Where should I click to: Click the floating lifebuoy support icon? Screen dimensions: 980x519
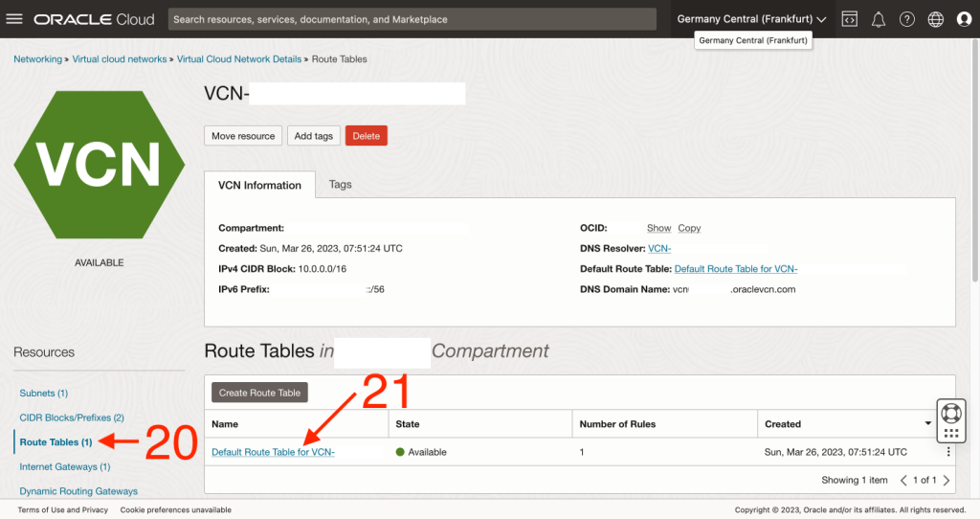click(x=950, y=414)
